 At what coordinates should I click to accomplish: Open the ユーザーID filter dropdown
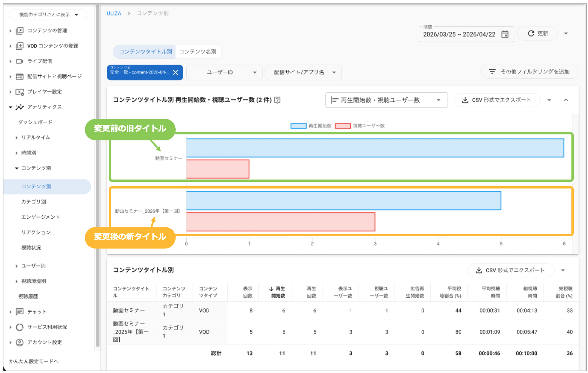[224, 72]
